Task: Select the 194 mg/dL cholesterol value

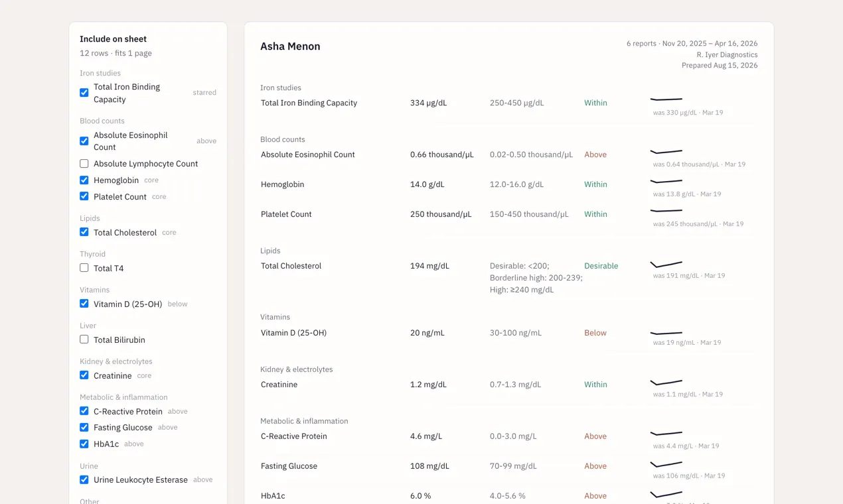Action: click(429, 267)
